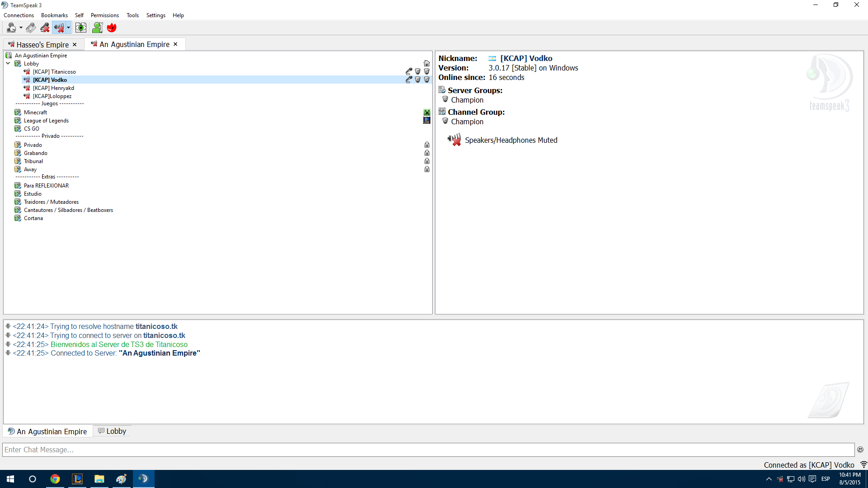Toggle the Mute Microphone toolbar button
The width and height of the screenshot is (868, 488).
pos(45,28)
